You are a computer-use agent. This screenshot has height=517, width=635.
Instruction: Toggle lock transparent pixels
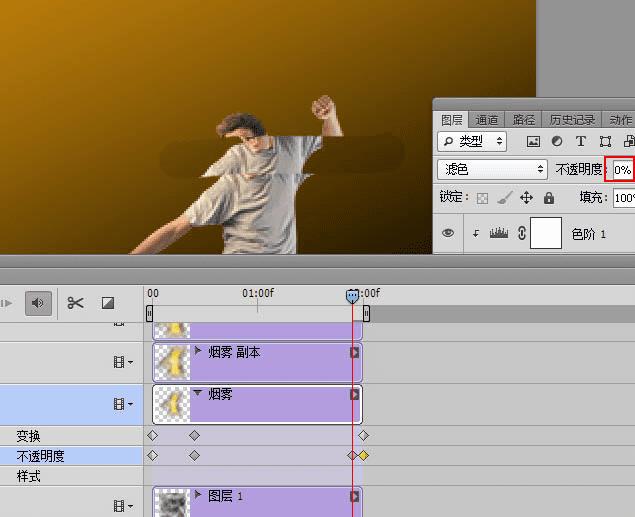[x=483, y=198]
